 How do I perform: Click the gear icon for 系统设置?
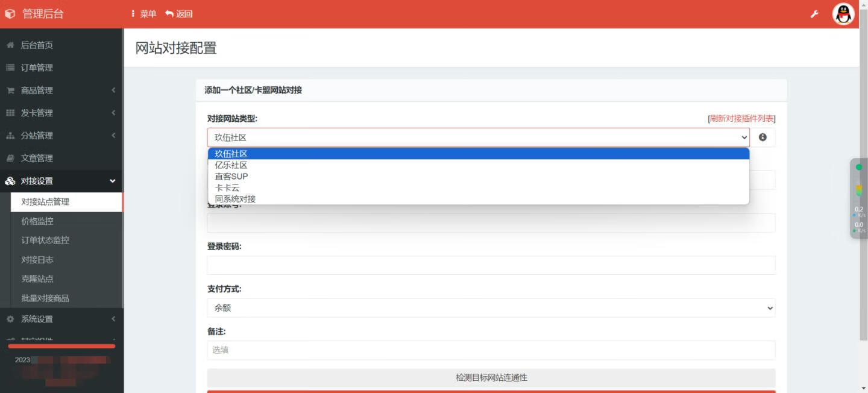pos(10,319)
